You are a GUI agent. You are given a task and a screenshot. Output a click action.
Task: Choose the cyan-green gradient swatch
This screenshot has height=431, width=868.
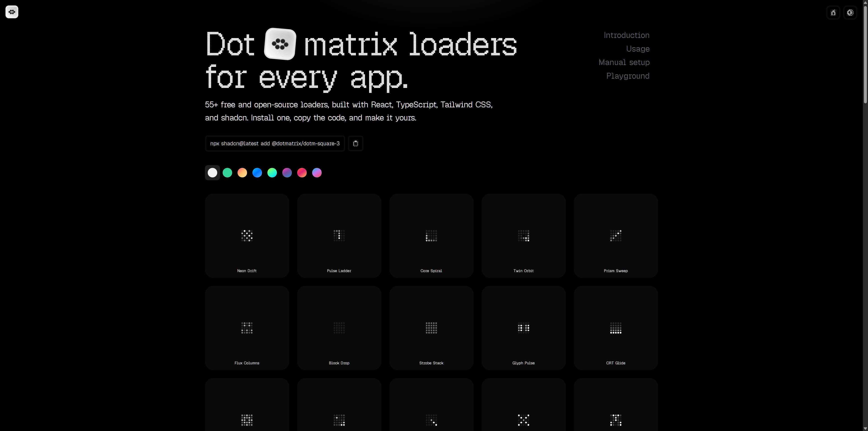pyautogui.click(x=272, y=173)
